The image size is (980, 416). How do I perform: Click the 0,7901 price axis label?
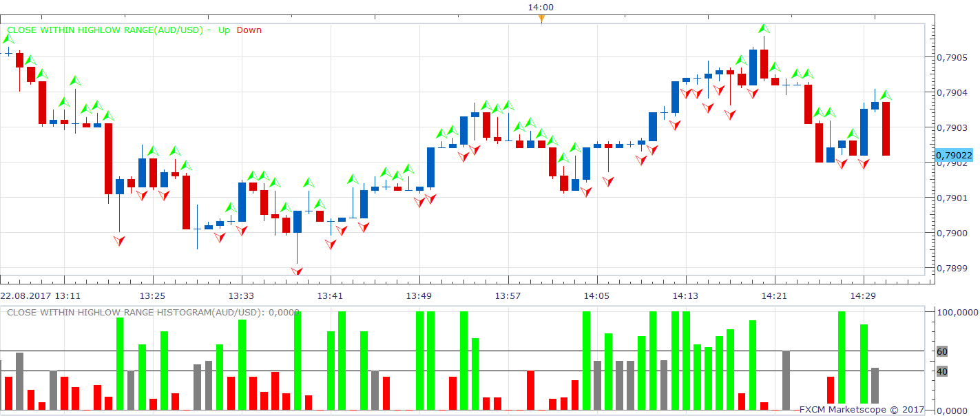(x=950, y=199)
